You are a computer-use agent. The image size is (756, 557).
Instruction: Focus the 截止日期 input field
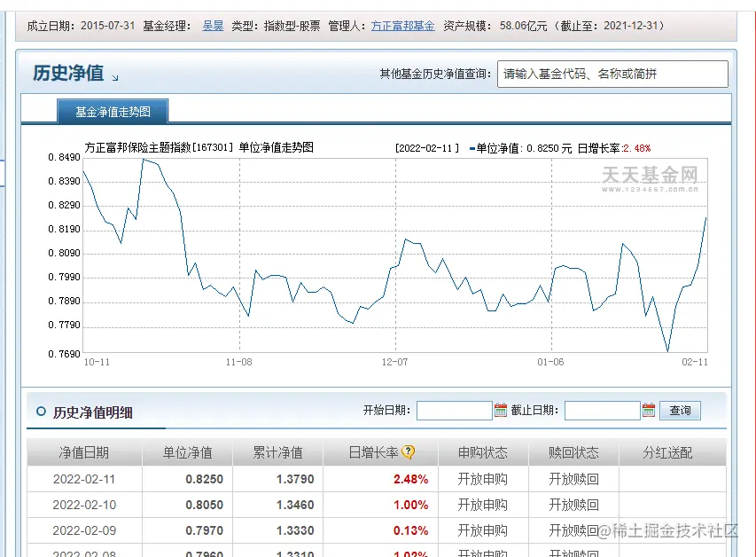click(602, 411)
